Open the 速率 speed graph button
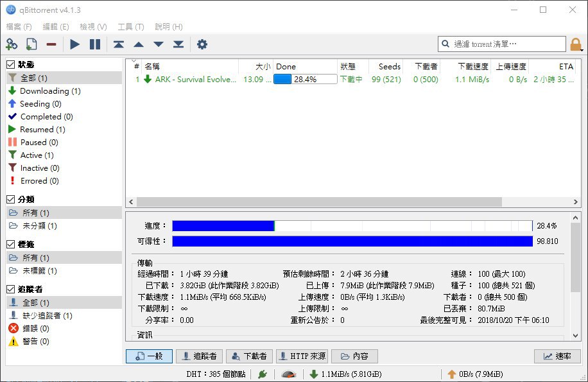Screen dimensions: 588x382 coord(557,356)
